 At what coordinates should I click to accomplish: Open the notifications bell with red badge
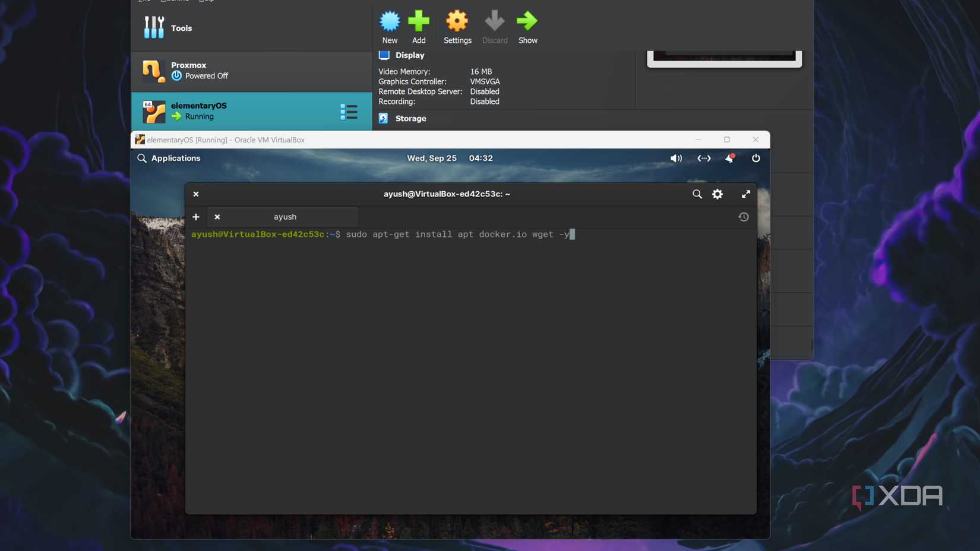(x=729, y=159)
